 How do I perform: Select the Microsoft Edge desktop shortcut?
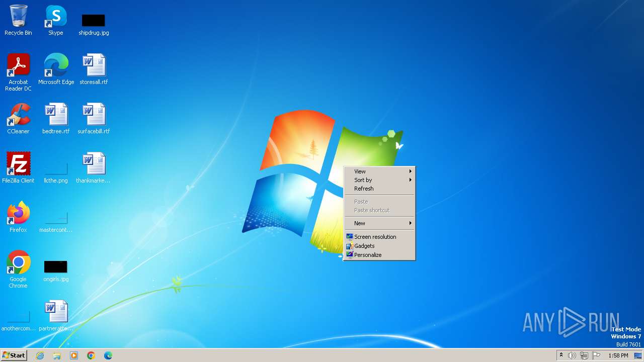(56, 69)
